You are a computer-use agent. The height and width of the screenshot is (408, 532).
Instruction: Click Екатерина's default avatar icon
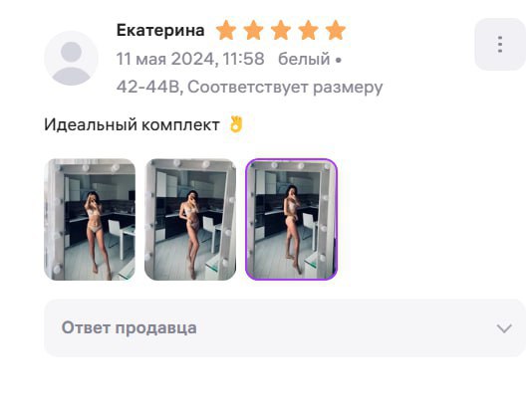pyautogui.click(x=72, y=58)
